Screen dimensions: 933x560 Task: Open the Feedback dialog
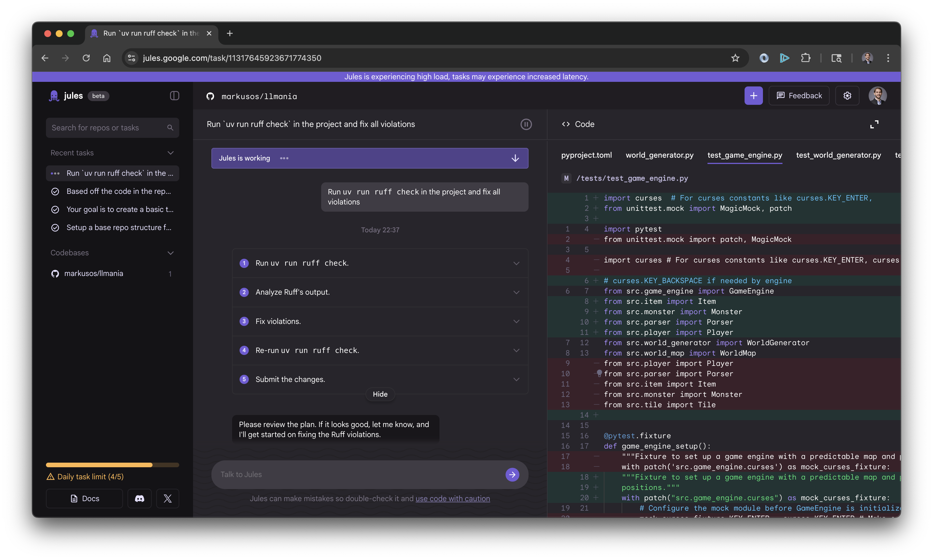point(799,96)
